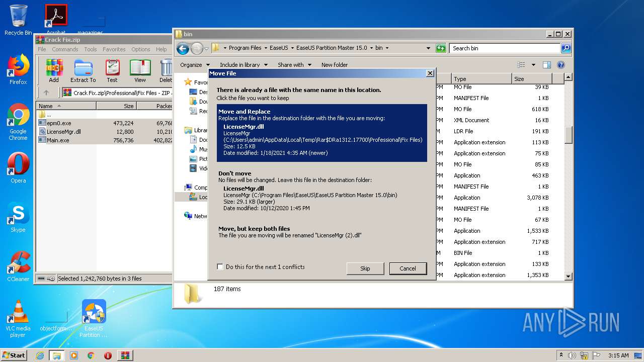Click WinRAR taskbar icon

125,355
